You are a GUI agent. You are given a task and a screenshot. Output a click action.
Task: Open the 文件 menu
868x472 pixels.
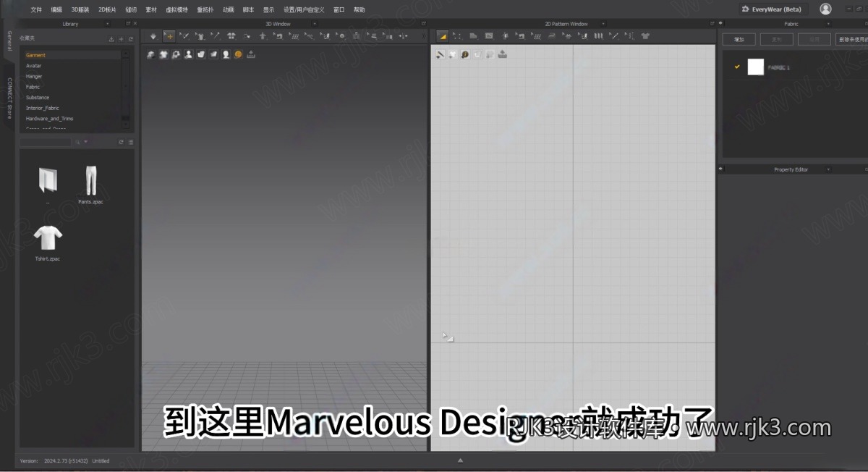(x=36, y=9)
